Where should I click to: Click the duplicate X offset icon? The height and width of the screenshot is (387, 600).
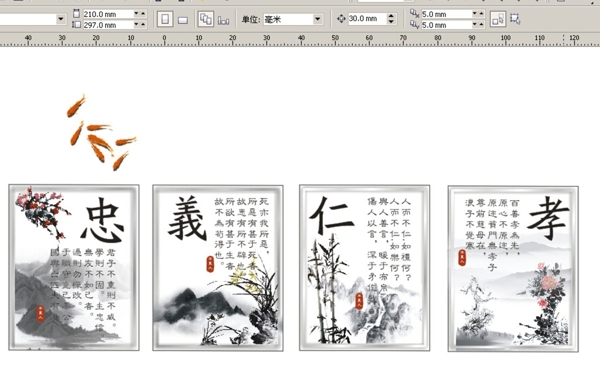pos(414,14)
